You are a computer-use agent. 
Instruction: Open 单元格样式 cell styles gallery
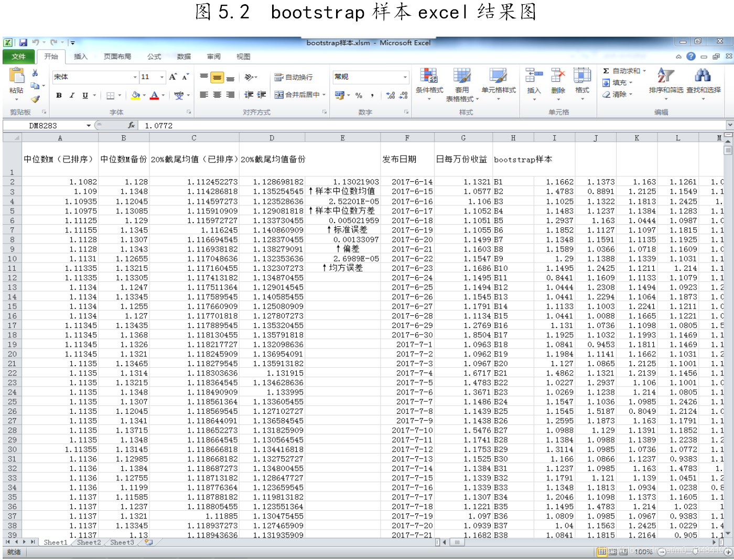[499, 84]
